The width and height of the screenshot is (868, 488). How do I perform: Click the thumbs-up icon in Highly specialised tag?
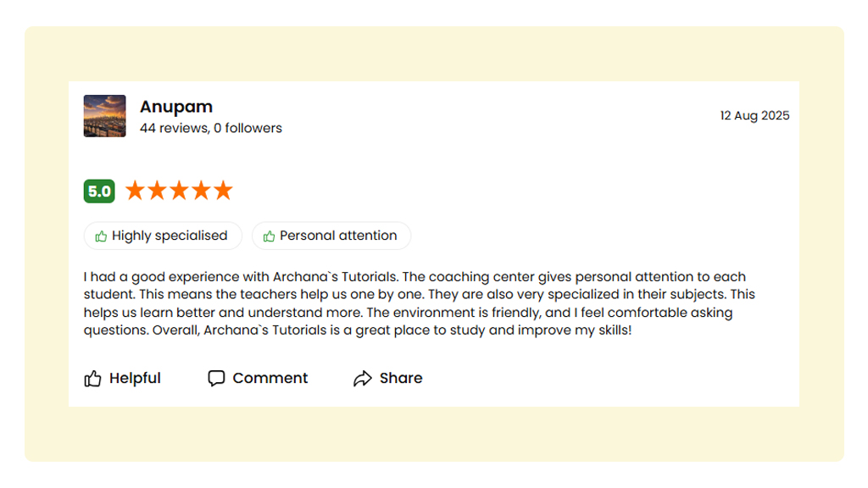[x=101, y=236]
